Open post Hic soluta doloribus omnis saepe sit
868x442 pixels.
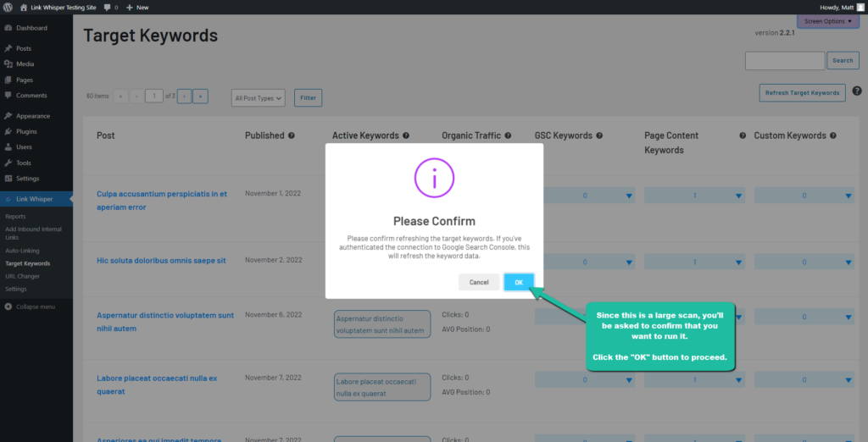(161, 261)
